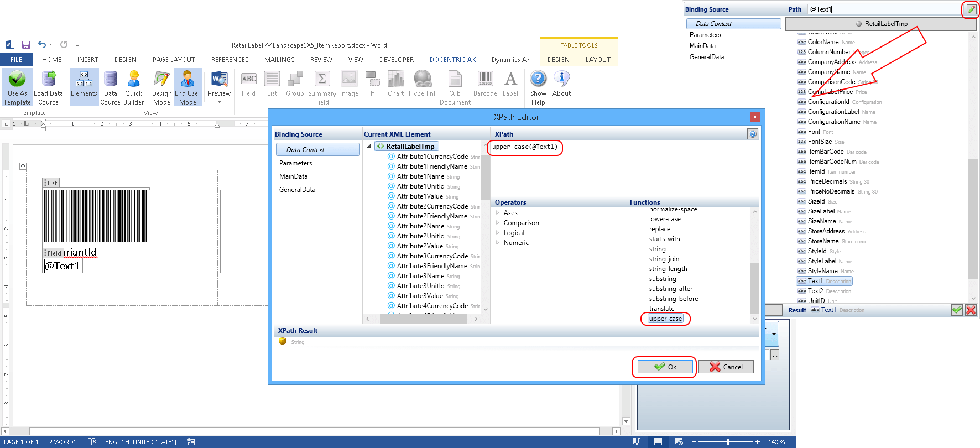Open Table Tools LAYOUT tab
980x448 pixels.
click(598, 60)
